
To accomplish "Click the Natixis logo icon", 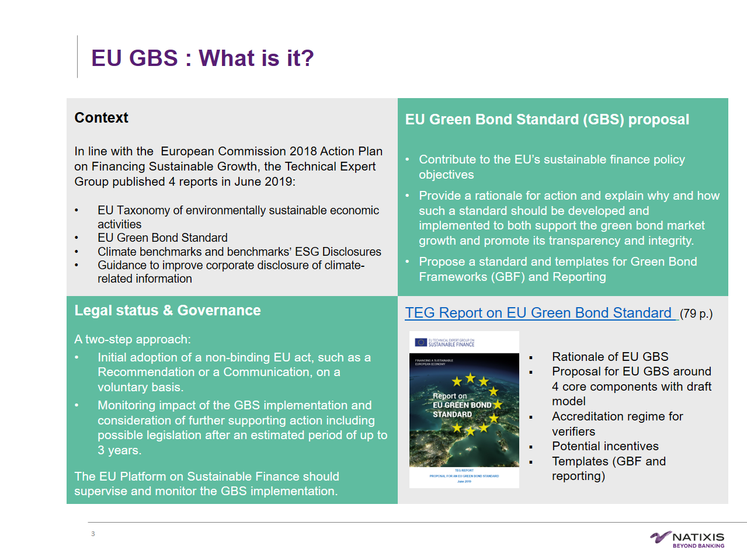I will pos(661,537).
